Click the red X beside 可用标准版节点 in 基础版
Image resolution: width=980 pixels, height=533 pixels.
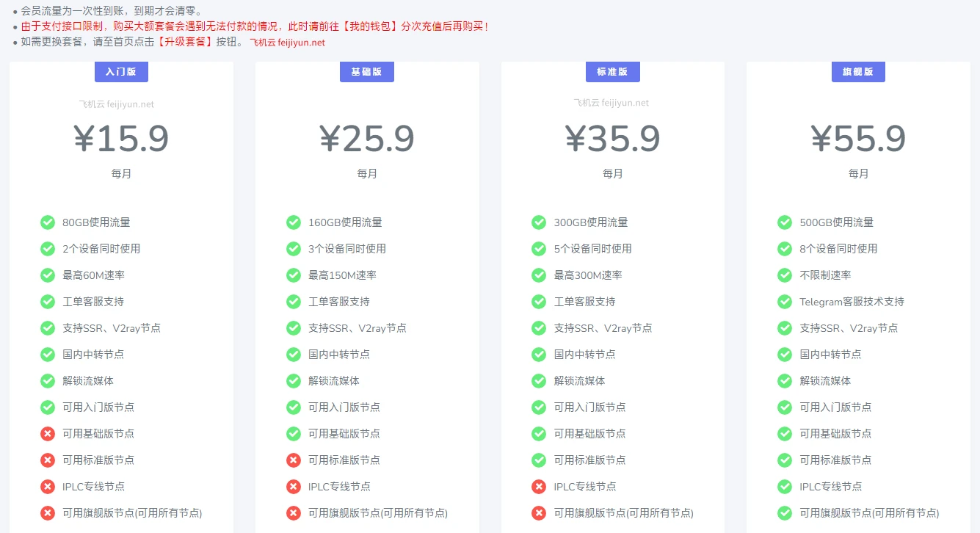coord(294,460)
